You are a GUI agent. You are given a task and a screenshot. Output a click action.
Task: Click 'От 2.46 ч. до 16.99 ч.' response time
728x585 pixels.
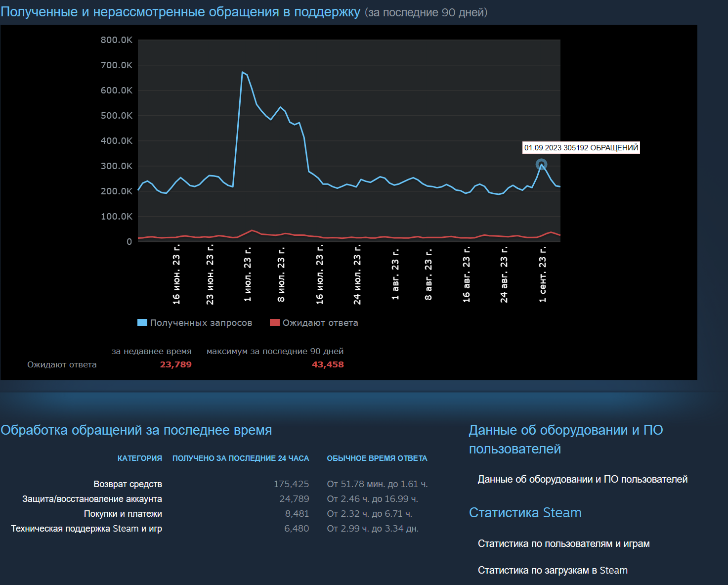pyautogui.click(x=373, y=499)
